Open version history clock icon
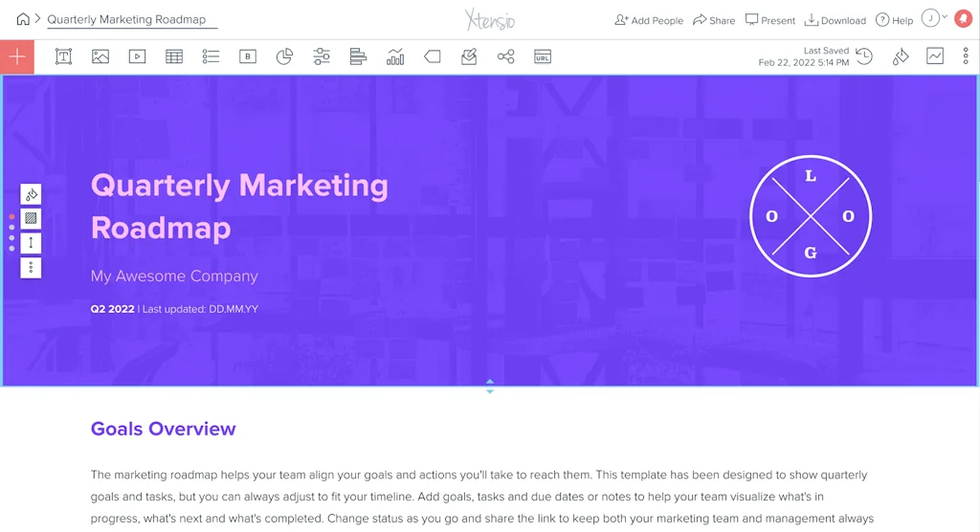Image resolution: width=980 pixels, height=532 pixels. click(x=864, y=56)
